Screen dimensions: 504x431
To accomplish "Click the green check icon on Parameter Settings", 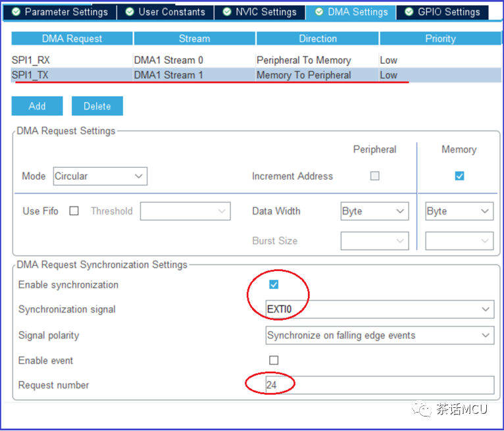I will click(16, 12).
